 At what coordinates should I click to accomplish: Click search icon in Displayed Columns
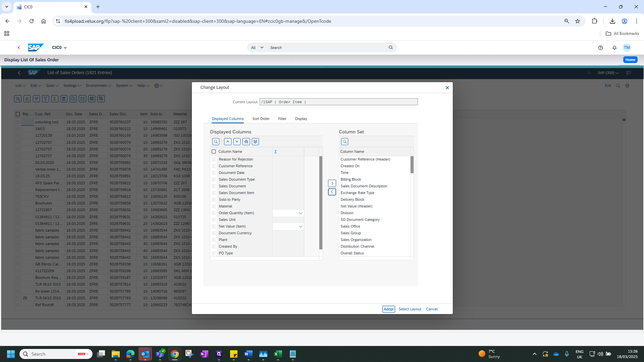click(x=216, y=142)
